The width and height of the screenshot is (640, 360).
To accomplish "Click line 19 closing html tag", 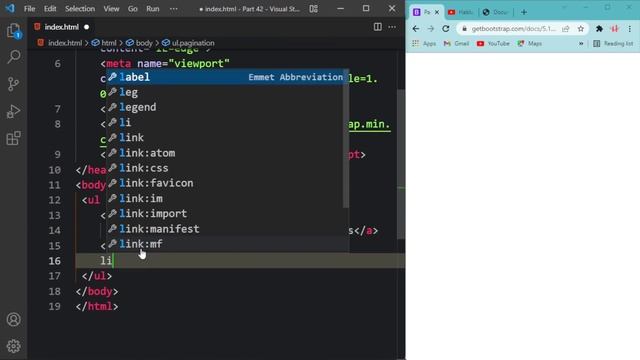I will 97,307.
